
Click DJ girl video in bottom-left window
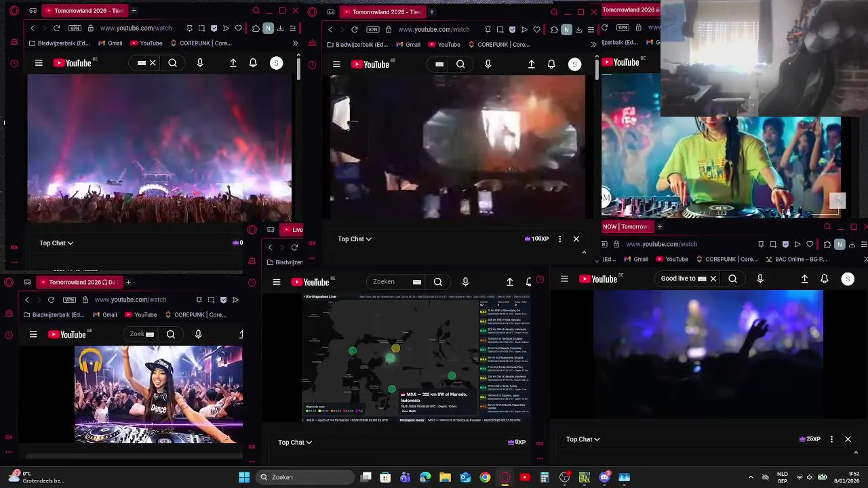[x=158, y=394]
